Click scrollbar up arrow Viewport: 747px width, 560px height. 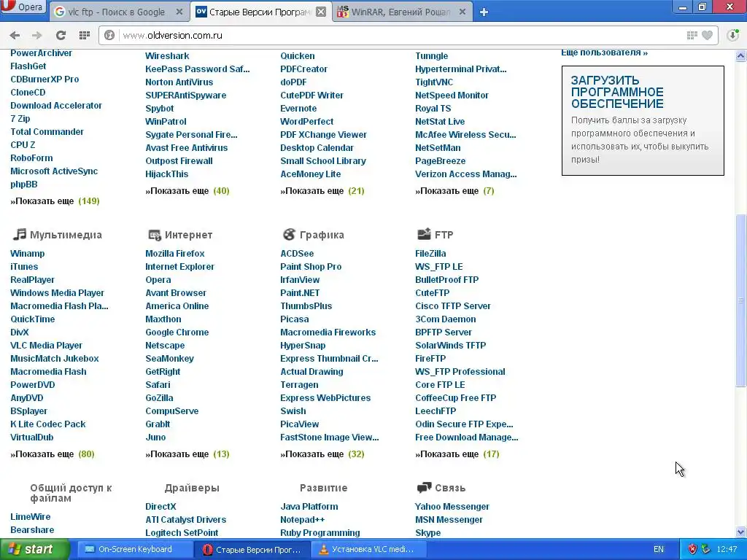point(741,56)
